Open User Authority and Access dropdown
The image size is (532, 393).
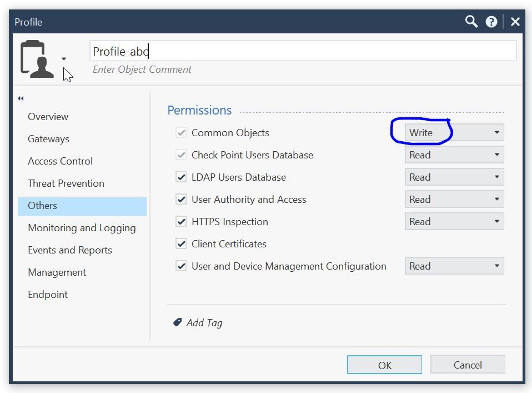[x=454, y=199]
